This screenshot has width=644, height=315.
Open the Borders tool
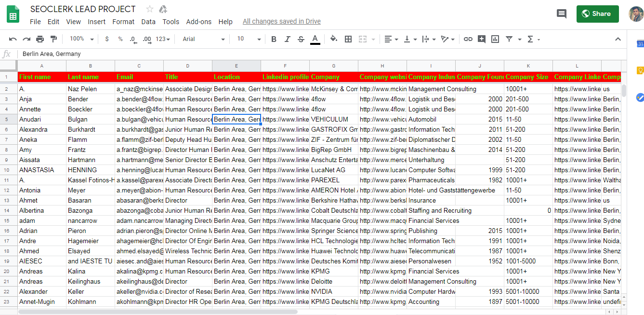coord(348,39)
